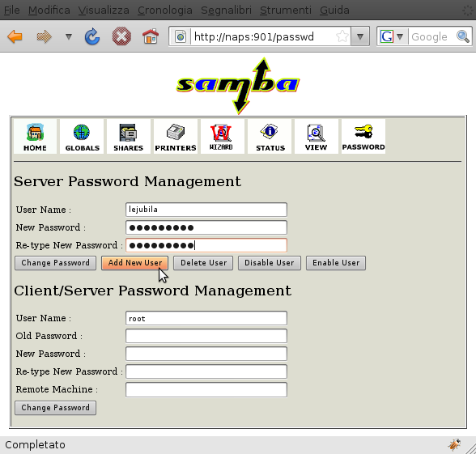Click the server New Password field
The width and height of the screenshot is (476, 454).
coord(206,227)
